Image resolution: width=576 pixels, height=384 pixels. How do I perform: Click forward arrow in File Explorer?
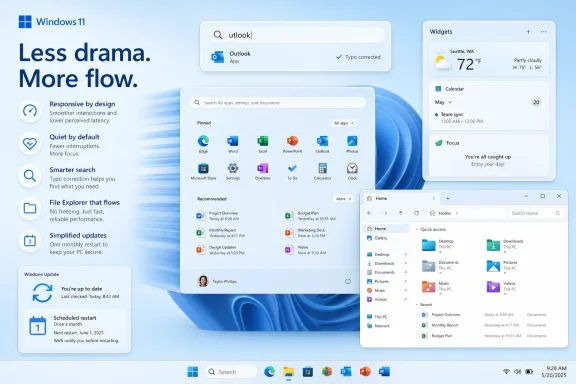385,213
